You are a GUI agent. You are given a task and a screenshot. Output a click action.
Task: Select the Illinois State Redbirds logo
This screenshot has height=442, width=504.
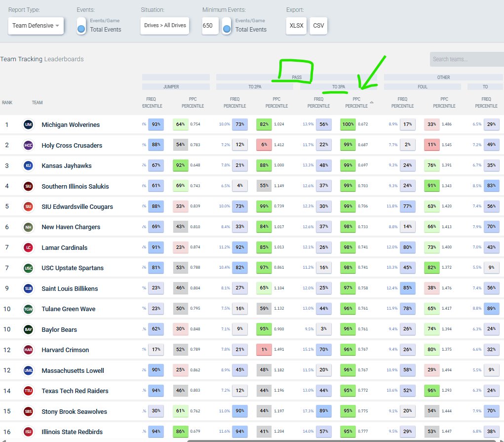tap(28, 432)
